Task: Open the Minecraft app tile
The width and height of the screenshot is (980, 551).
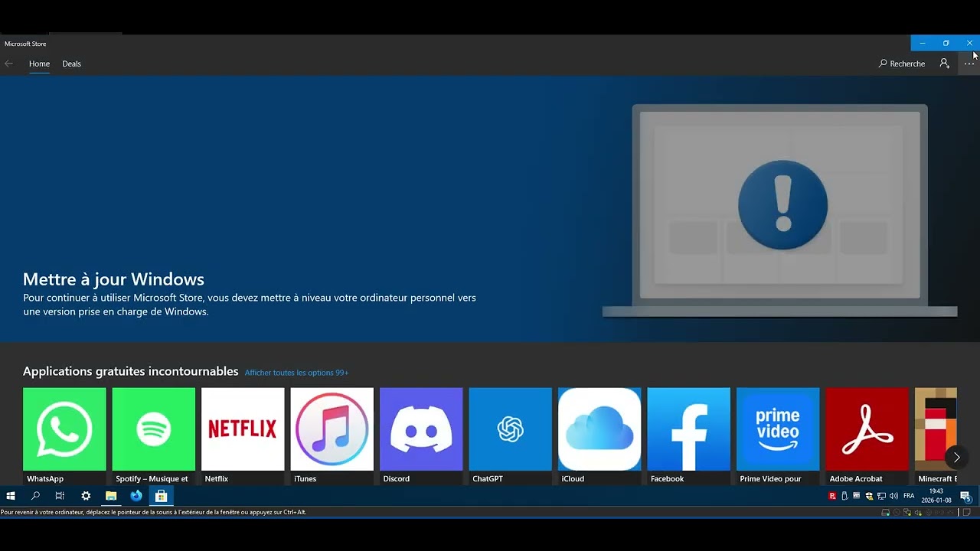Action: point(936,435)
